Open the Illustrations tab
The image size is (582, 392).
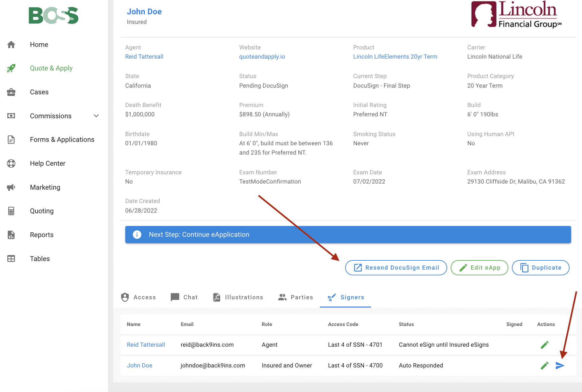[238, 297]
